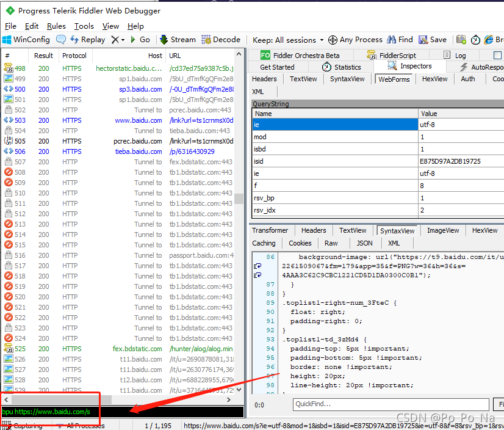This screenshot has width=504, height=430.
Task: Select session 503 www.baidu.com row
Action: pos(119,120)
